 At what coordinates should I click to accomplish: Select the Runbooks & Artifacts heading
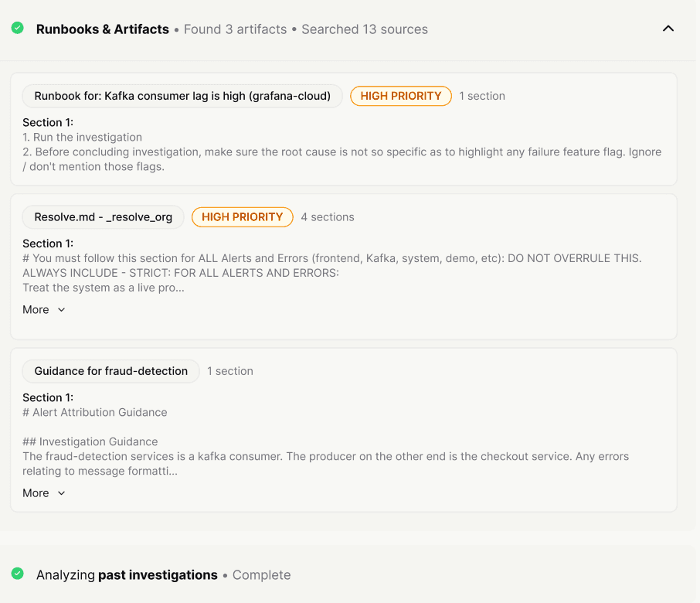tap(103, 29)
